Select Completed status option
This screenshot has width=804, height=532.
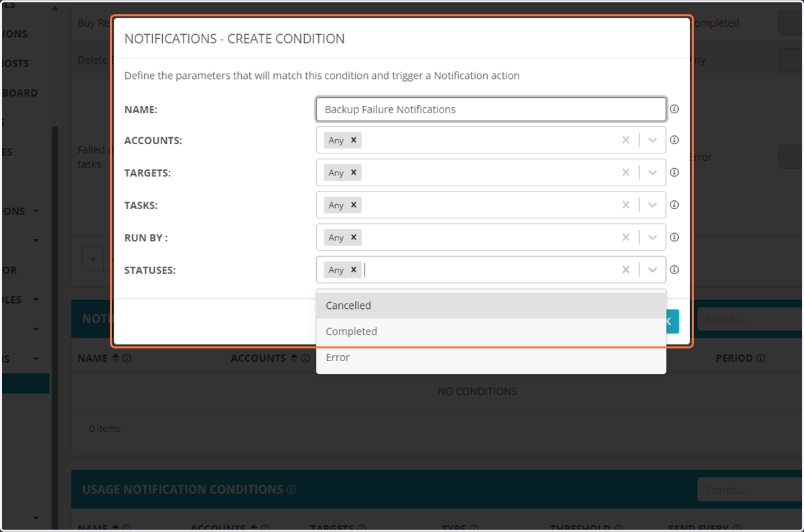point(491,332)
